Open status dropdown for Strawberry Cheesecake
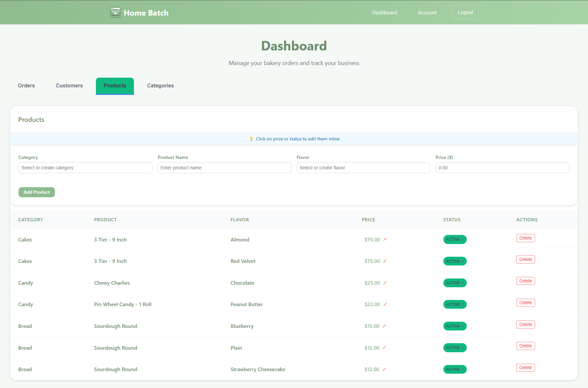 click(x=455, y=369)
